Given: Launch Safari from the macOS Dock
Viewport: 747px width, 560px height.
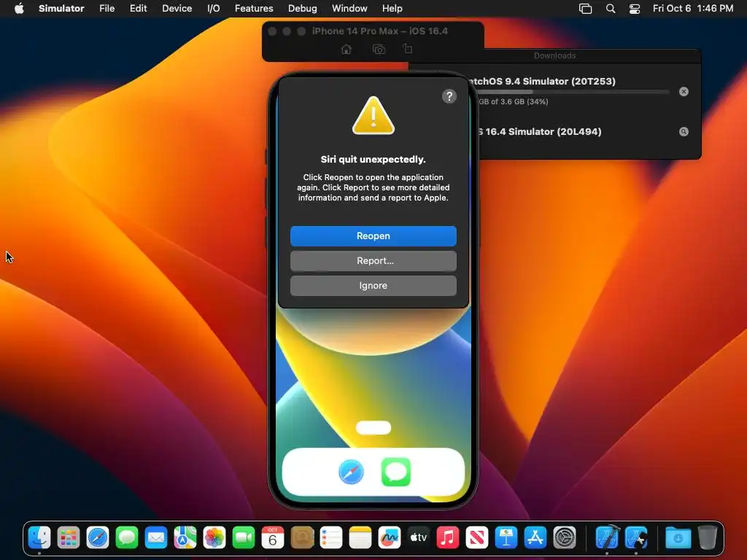Looking at the screenshot, I should pyautogui.click(x=98, y=537).
